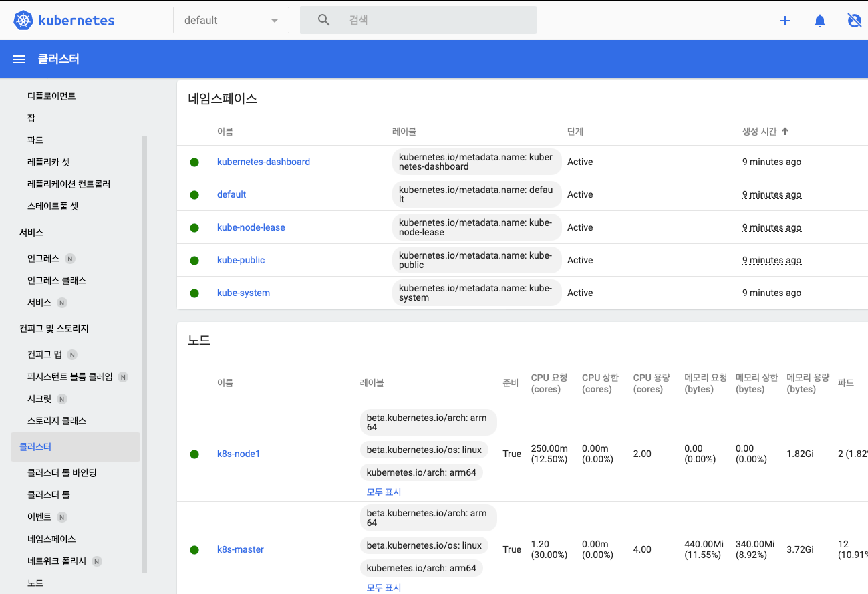Open the default namespace dropdown

[x=231, y=20]
